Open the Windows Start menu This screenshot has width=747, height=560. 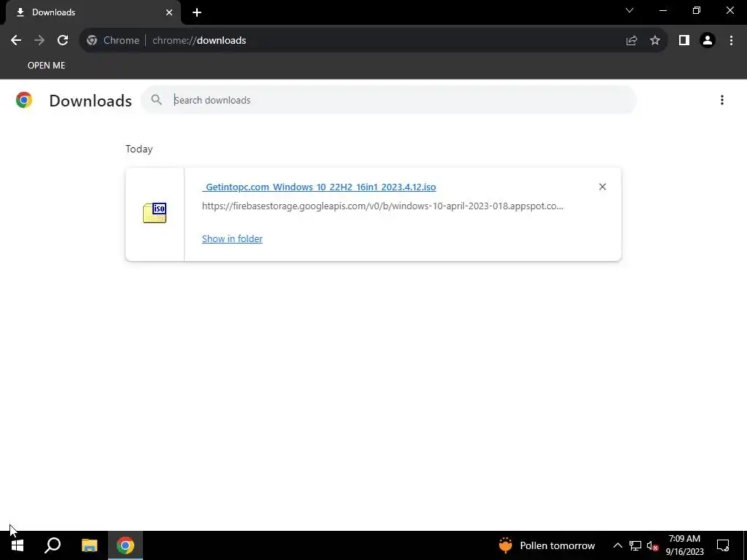[x=18, y=545]
